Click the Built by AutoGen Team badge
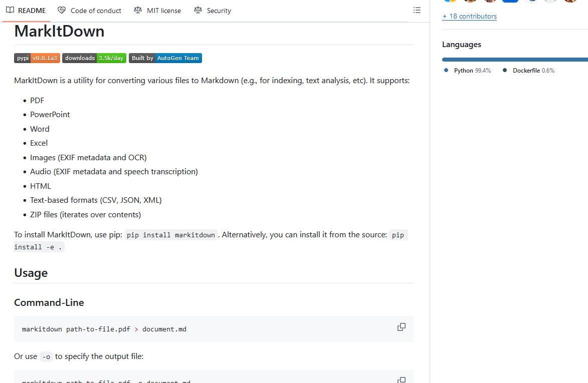 click(165, 58)
